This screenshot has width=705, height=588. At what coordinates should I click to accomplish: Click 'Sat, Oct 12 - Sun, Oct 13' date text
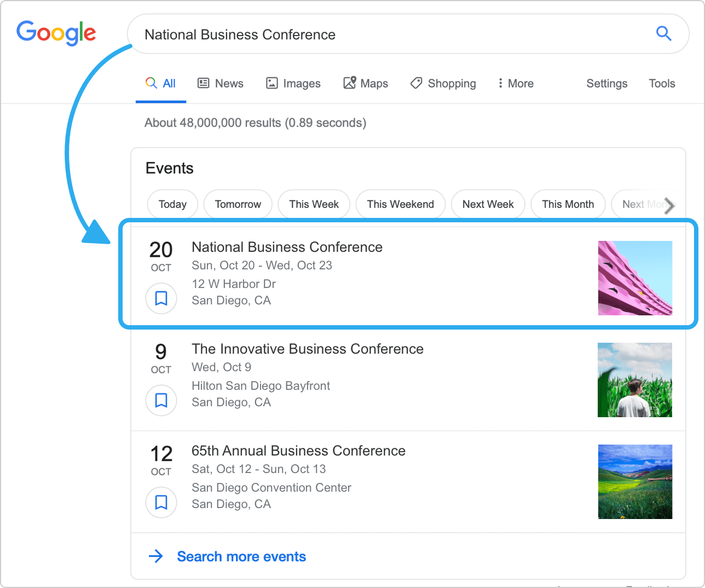point(258,469)
